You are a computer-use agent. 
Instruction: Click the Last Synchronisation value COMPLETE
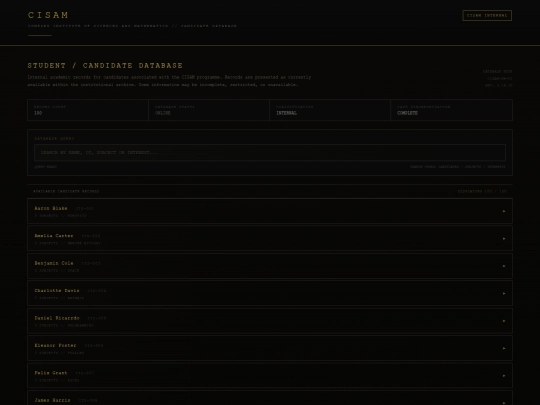point(407,113)
